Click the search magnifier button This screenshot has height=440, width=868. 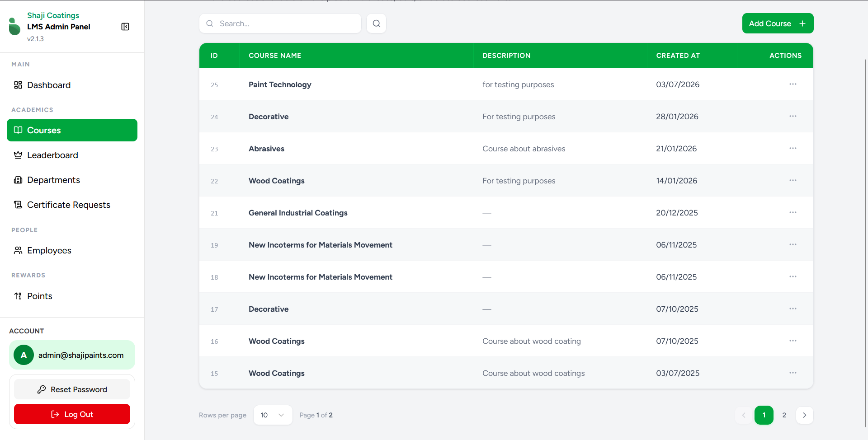point(376,23)
